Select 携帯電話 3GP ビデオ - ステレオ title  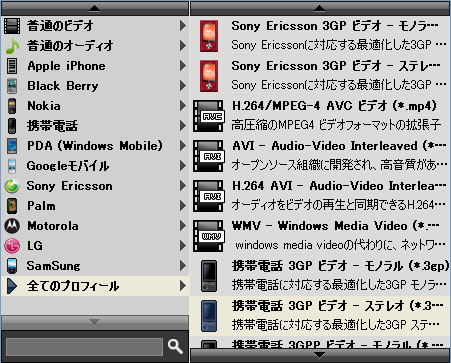338,306
